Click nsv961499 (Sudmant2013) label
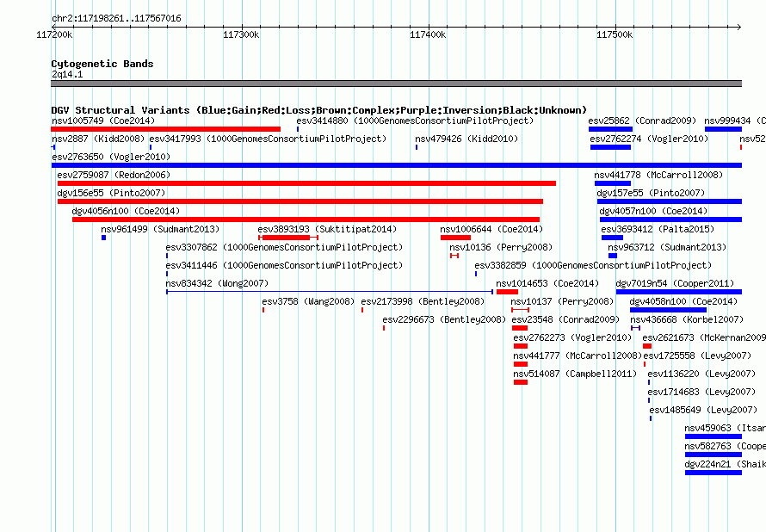Screen dimensions: 766x532 tap(160, 229)
